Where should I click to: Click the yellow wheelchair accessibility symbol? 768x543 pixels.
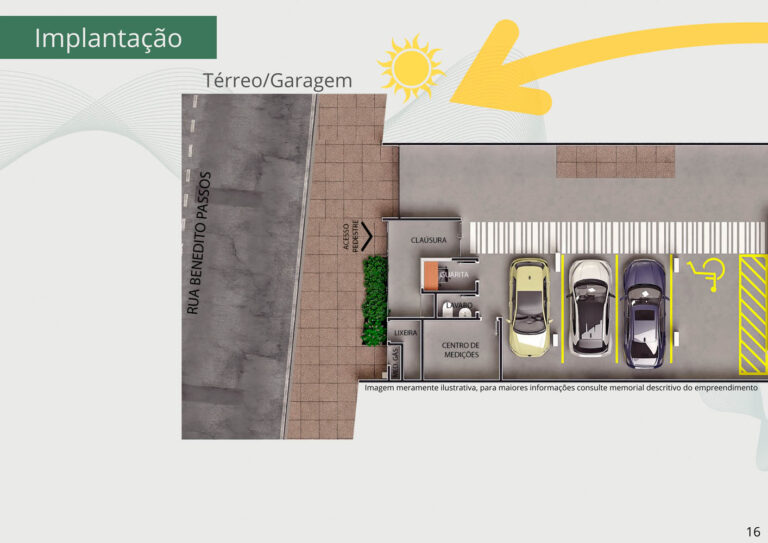(x=706, y=275)
